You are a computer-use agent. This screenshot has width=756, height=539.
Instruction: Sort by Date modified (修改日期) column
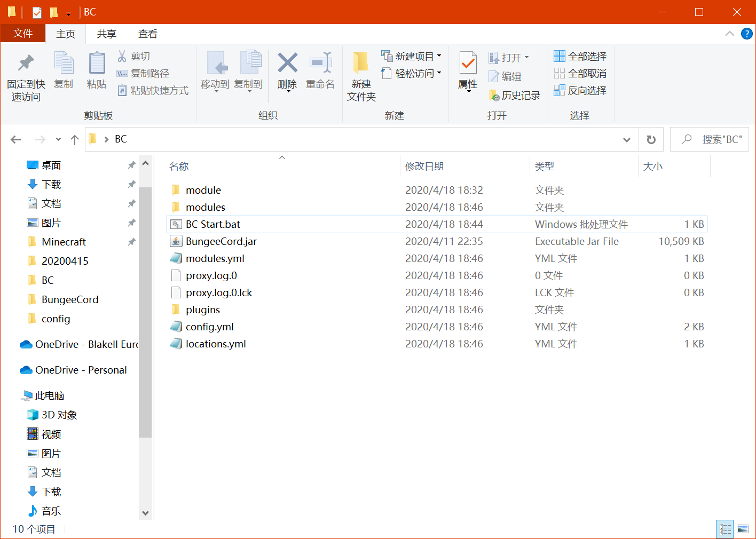pos(464,167)
